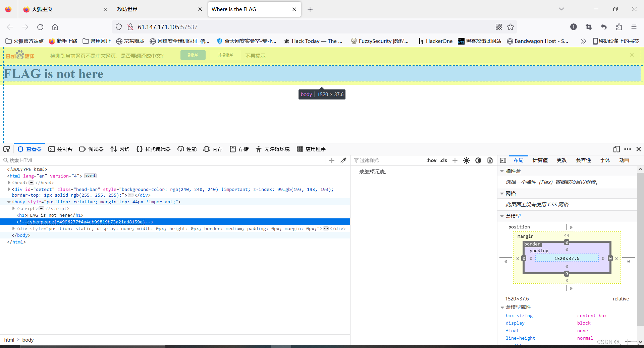Edit margin-top value 44 in box model
644x348 pixels.
567,235
